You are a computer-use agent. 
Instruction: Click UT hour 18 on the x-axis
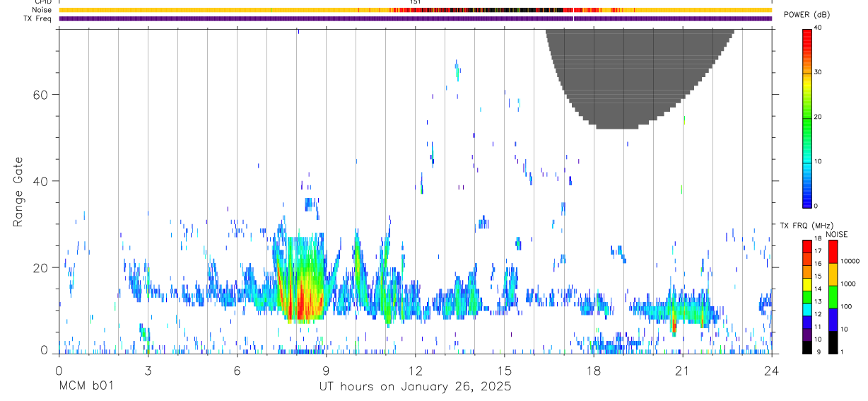[x=593, y=371]
